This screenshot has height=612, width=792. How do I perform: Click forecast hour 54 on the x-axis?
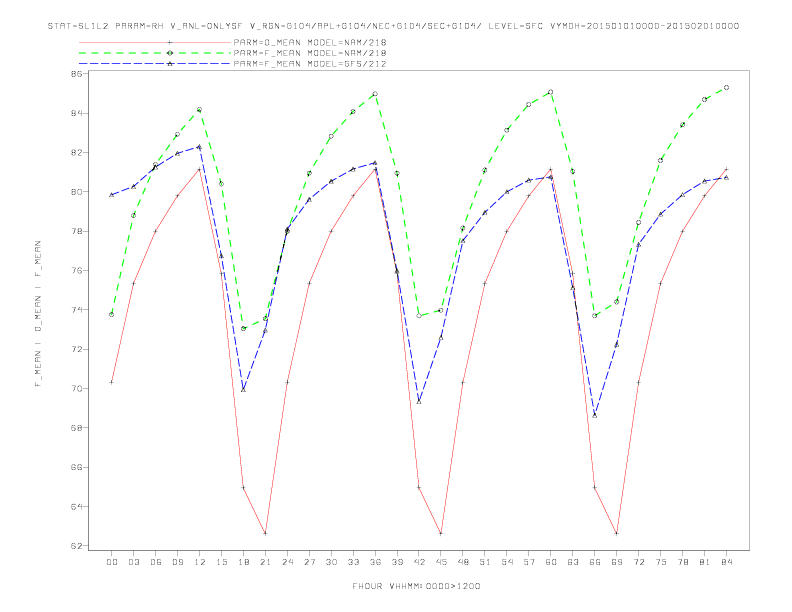pyautogui.click(x=507, y=562)
